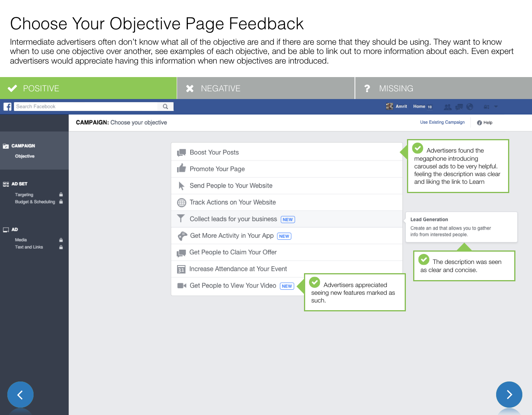This screenshot has width=532, height=415.
Task: Select Get People to Claim Your Offer
Action: (287, 252)
